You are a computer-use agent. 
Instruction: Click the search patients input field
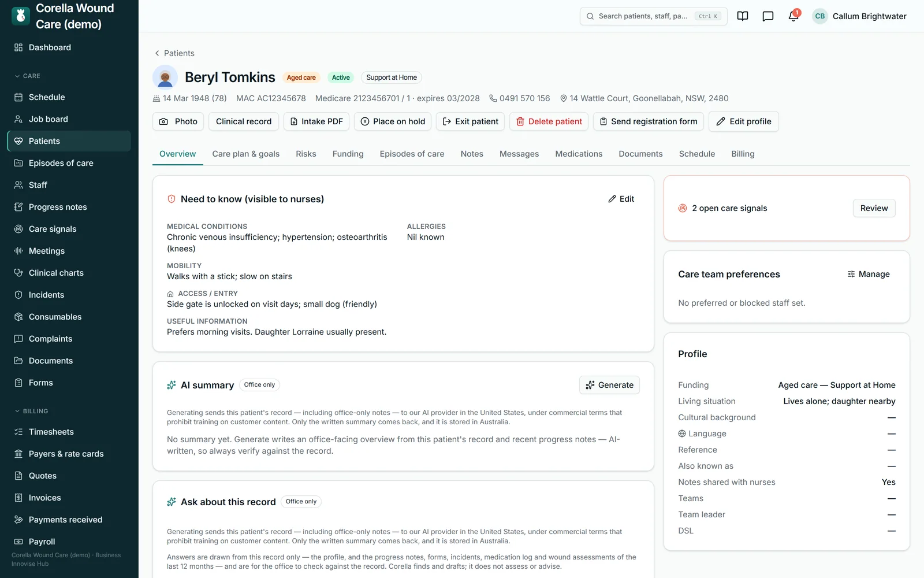[x=653, y=16]
